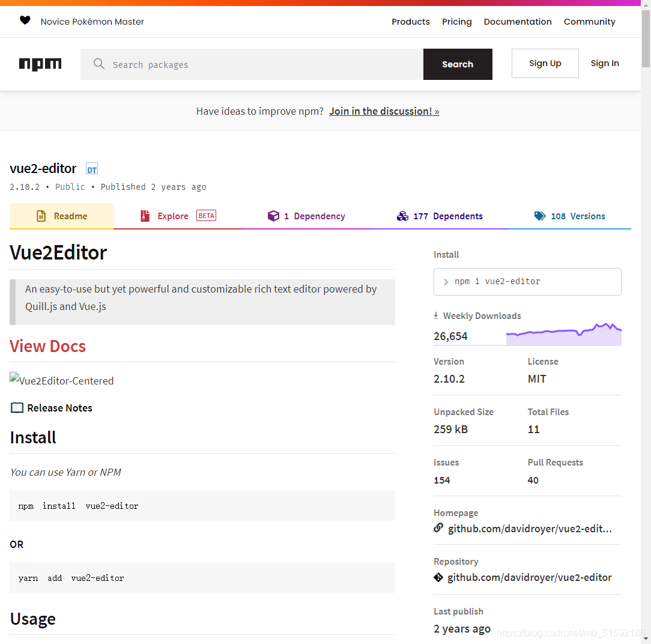Click the 26,654 weekly downloads number
Screen dimensions: 651x644
[450, 336]
